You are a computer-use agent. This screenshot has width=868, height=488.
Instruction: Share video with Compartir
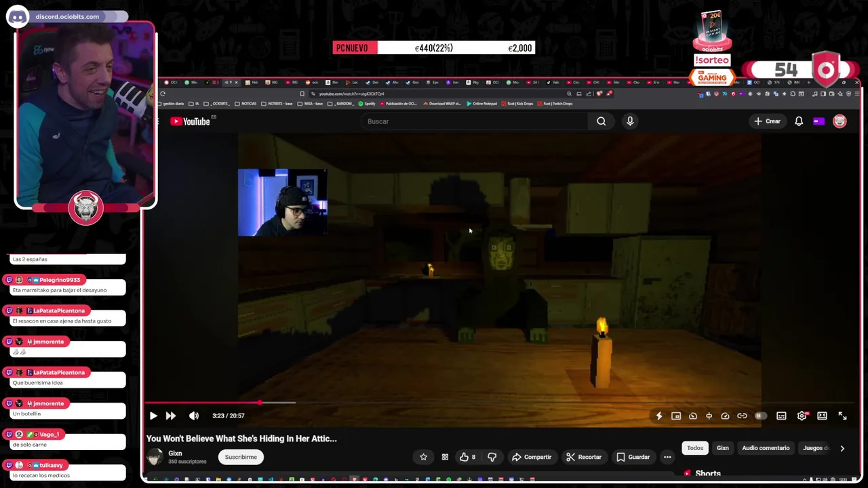(x=532, y=457)
